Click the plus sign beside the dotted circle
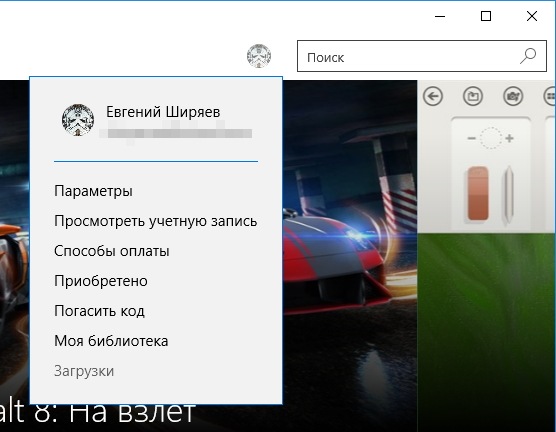Image resolution: width=556 pixels, height=432 pixels. [x=510, y=138]
